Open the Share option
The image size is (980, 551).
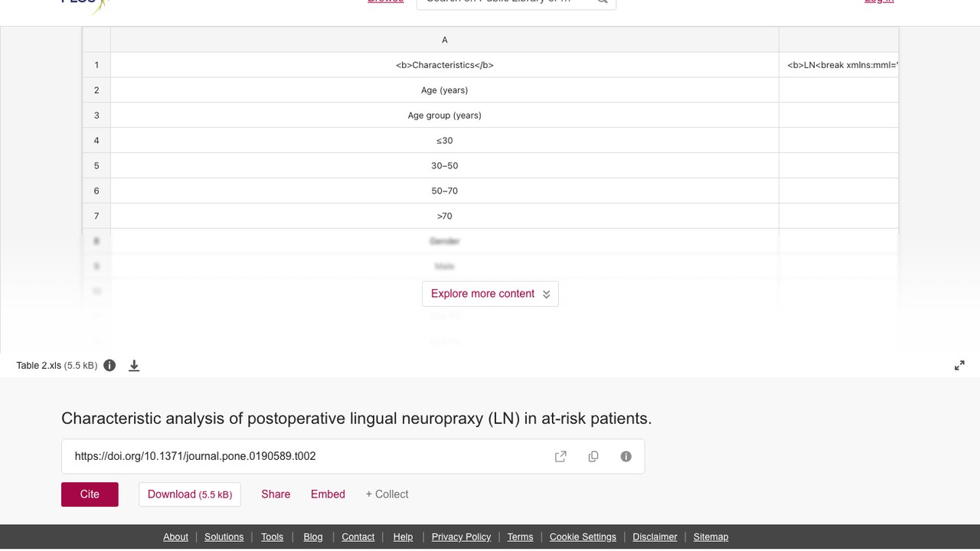(276, 494)
